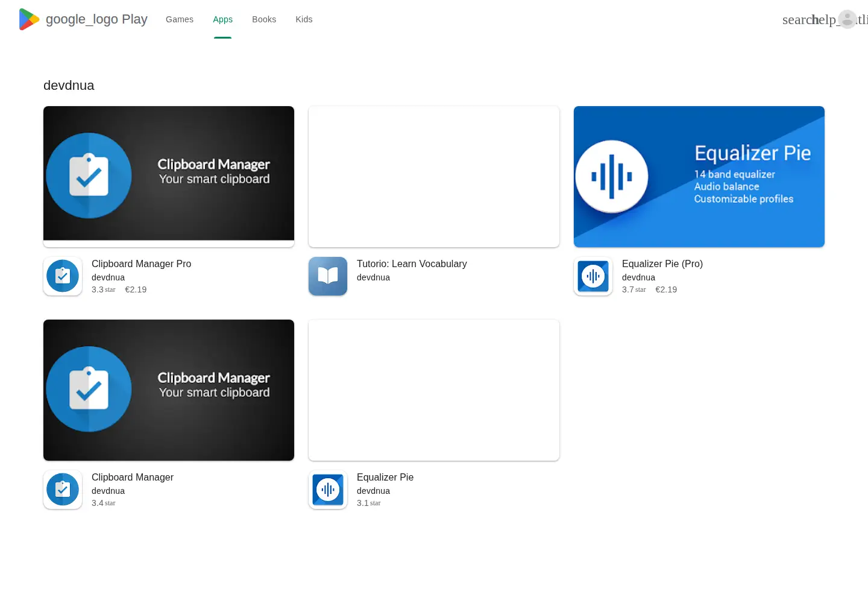Click the Tutorio book app icon
This screenshot has width=868, height=603.
coord(328,276)
